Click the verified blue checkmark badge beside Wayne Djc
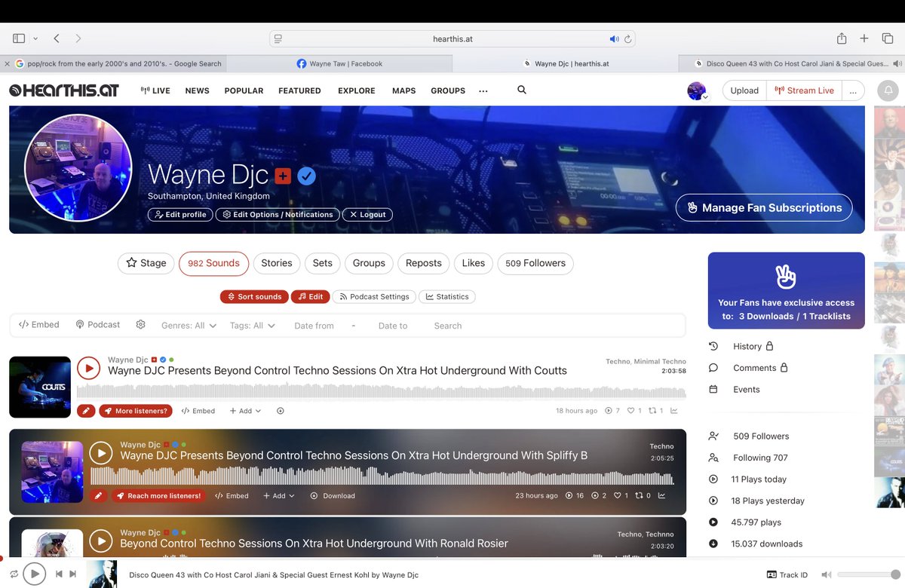The image size is (905, 588). (306, 176)
